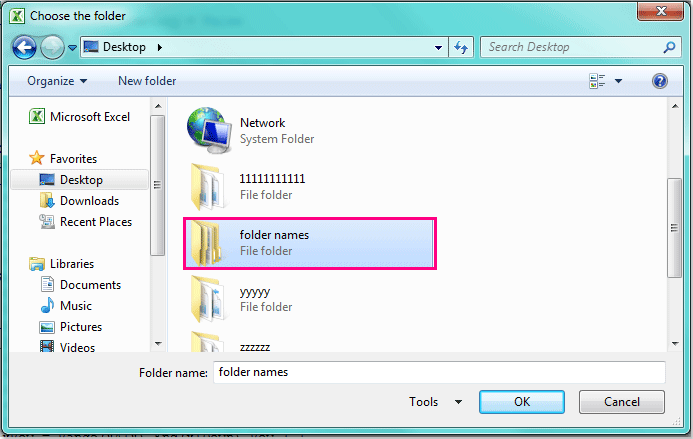Select the Network system folder icon
Viewport: 693px width, 439px height.
tap(209, 130)
